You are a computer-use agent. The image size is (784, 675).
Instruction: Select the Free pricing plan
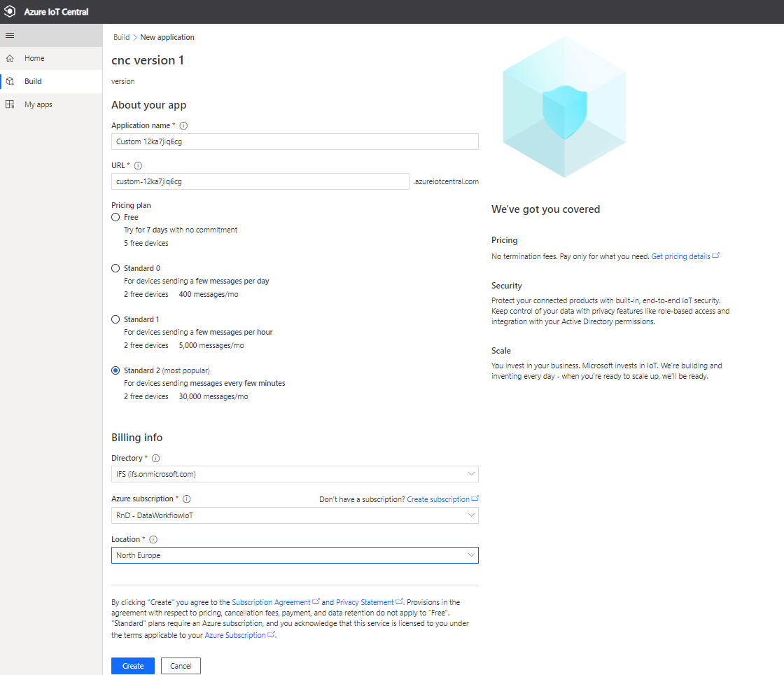coord(115,217)
